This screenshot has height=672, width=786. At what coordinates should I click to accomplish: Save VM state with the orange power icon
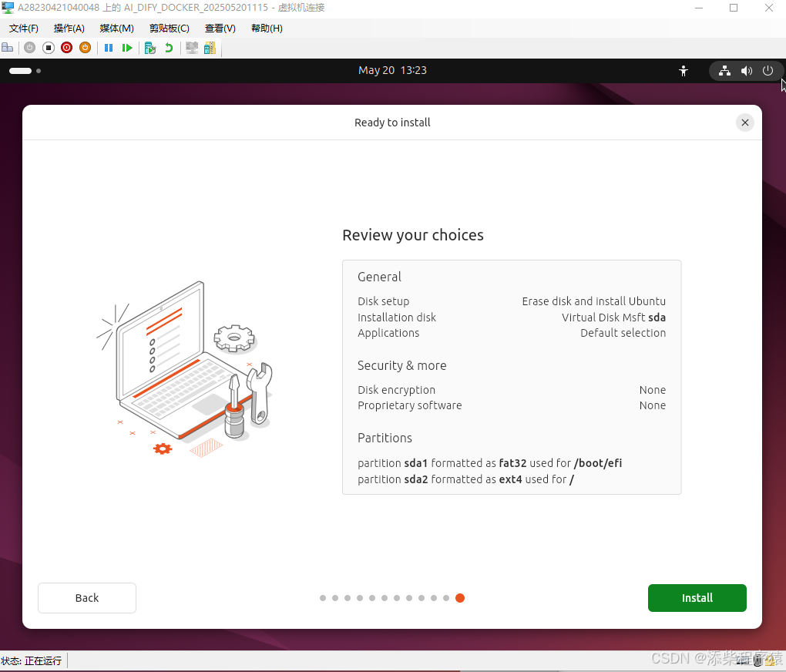click(86, 48)
